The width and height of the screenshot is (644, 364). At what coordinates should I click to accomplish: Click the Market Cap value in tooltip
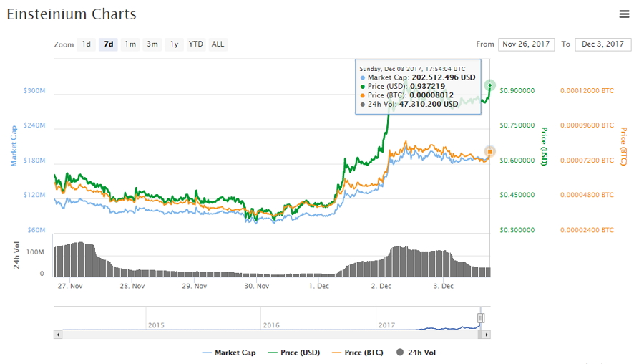[443, 77]
